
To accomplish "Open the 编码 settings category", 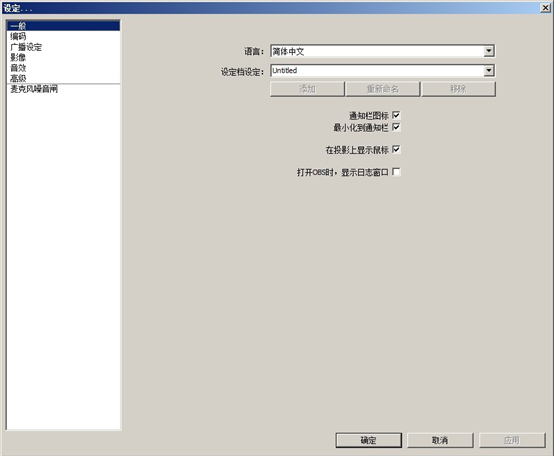I will coord(63,36).
